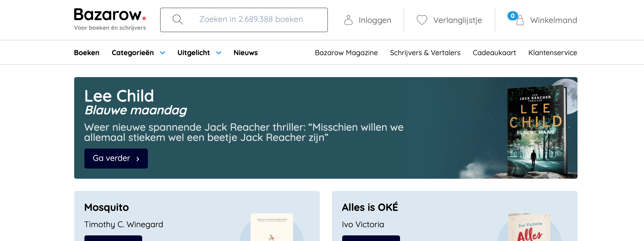This screenshot has width=644, height=241.
Task: Click the Alles is OKÉ book cover
Action: (529, 227)
